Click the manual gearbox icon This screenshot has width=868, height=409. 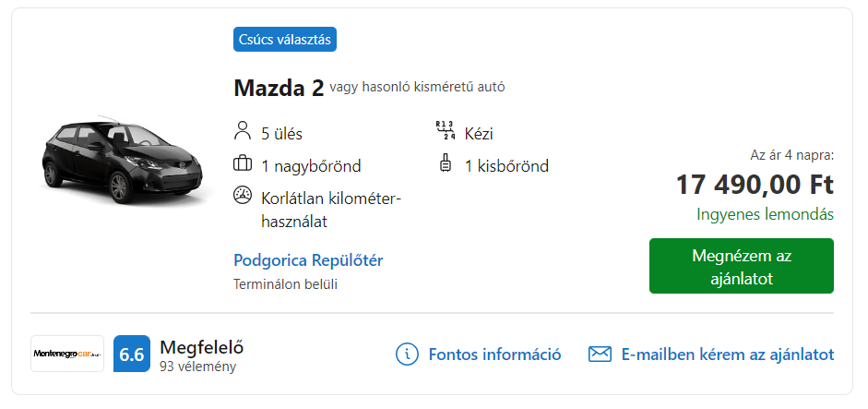(446, 131)
